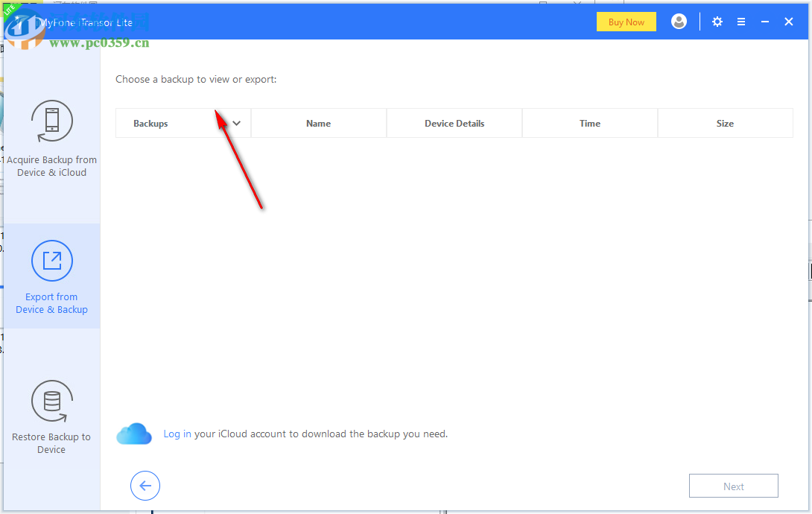Click the iCloud cloud icon
The height and width of the screenshot is (514, 812).
tap(134, 434)
